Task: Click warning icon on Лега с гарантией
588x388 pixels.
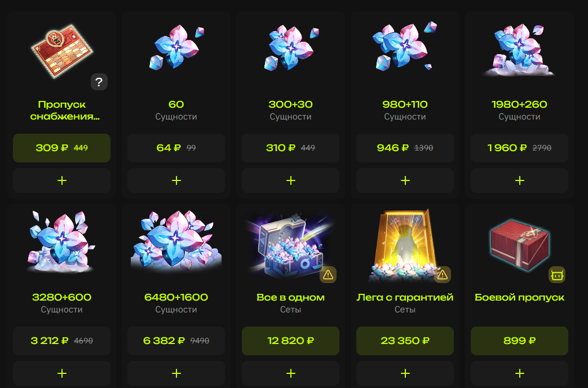Action: 442,275
